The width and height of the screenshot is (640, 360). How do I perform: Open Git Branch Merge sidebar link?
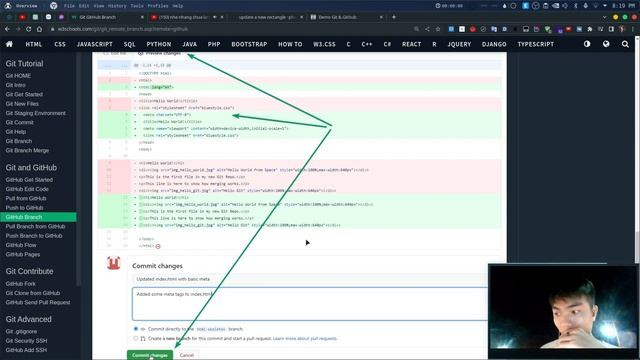coord(27,150)
